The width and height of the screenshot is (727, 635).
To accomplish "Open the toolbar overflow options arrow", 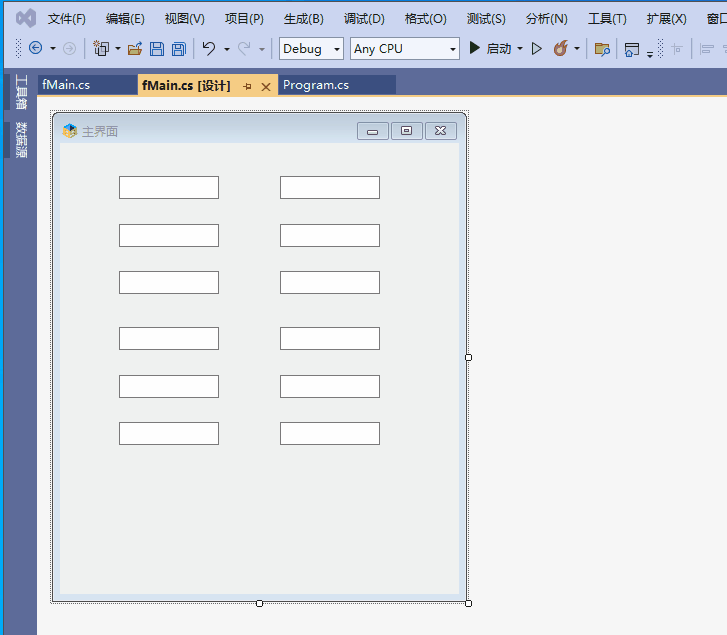I will (650, 54).
